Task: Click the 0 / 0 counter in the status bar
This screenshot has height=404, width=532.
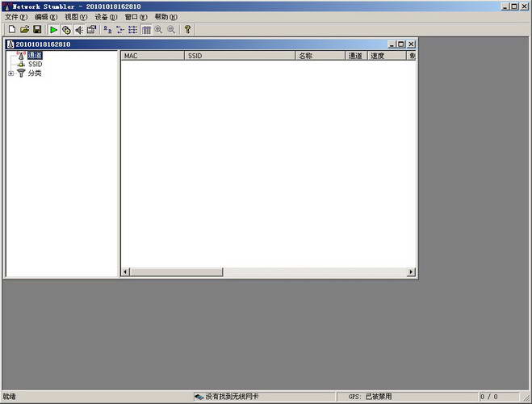Action: pos(489,397)
